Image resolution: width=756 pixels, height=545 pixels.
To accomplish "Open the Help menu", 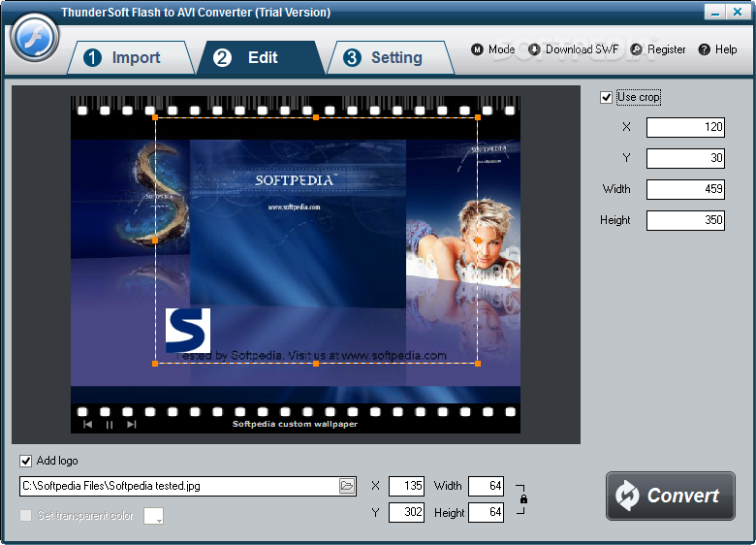I will [717, 49].
